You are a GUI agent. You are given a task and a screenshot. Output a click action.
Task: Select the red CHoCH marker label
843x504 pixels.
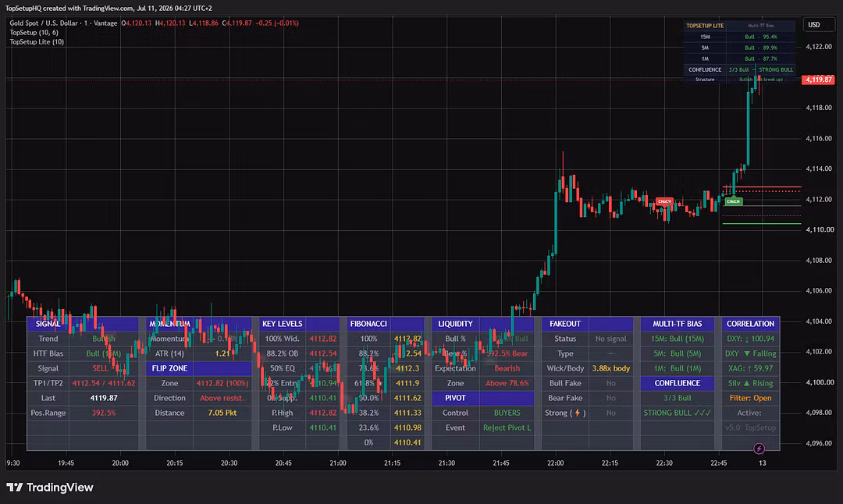click(664, 201)
